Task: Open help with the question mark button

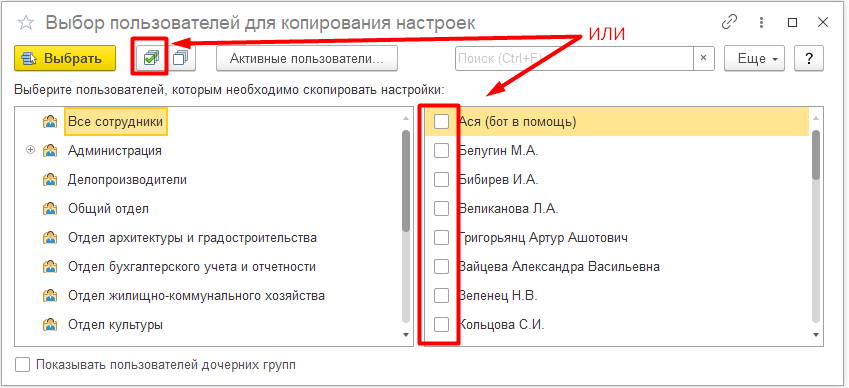Action: pos(809,58)
